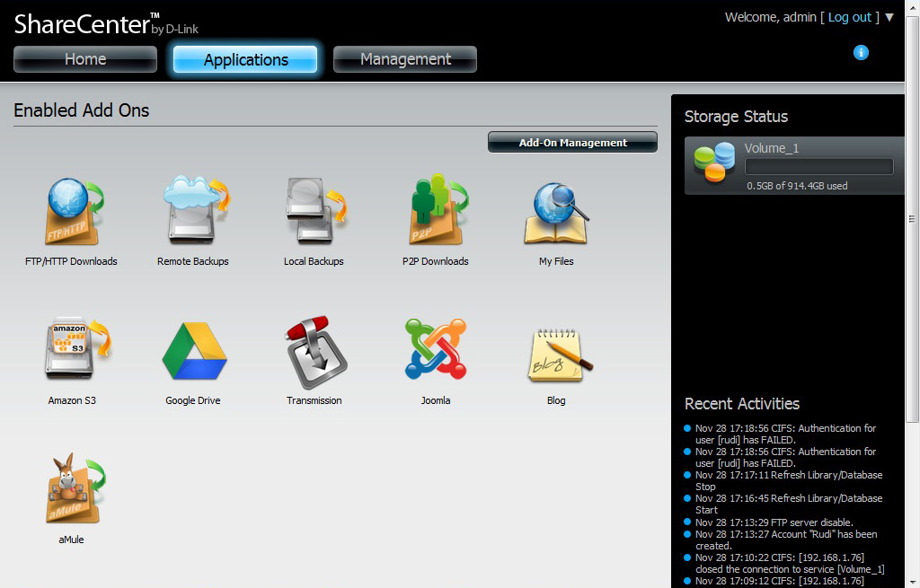Click the blue info icon

click(x=861, y=53)
